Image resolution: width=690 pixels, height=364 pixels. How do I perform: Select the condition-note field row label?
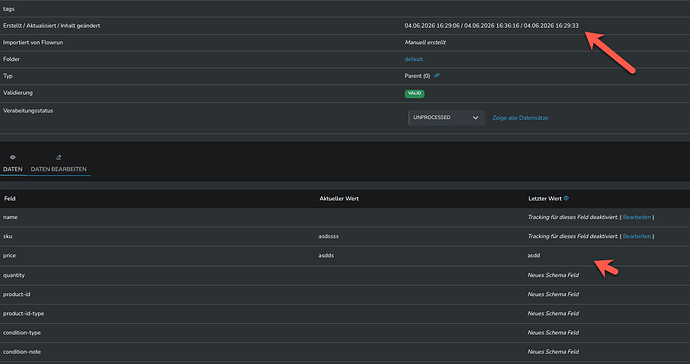pyautogui.click(x=22, y=352)
